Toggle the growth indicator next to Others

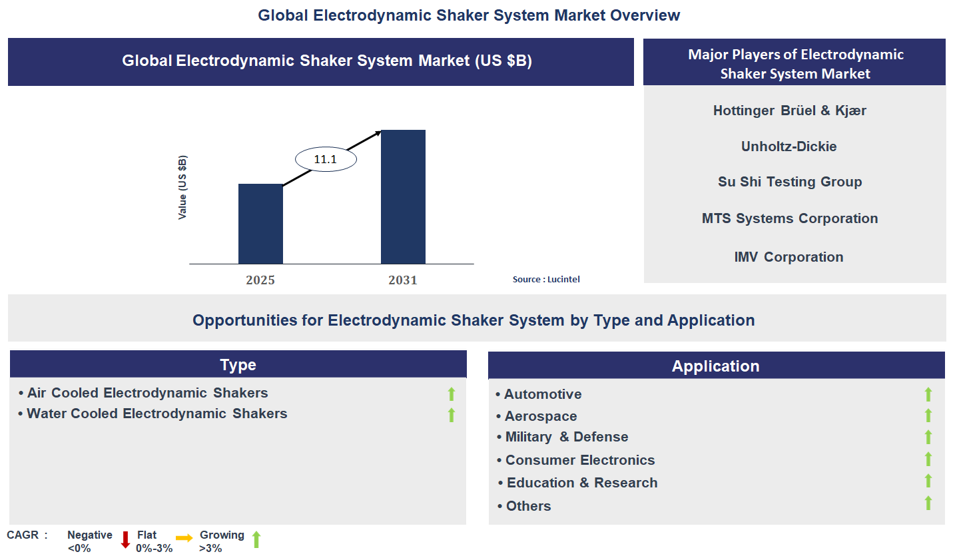click(928, 503)
